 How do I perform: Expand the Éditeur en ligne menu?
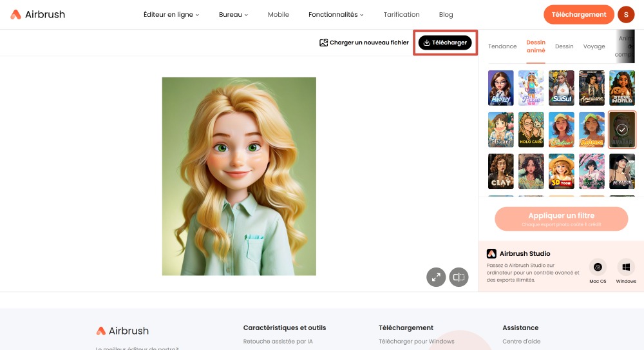point(171,14)
